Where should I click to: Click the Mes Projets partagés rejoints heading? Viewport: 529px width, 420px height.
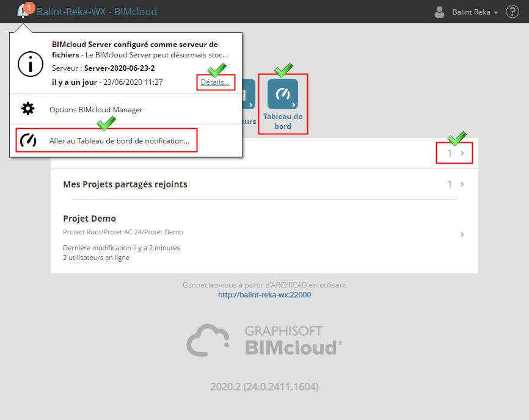click(x=125, y=184)
